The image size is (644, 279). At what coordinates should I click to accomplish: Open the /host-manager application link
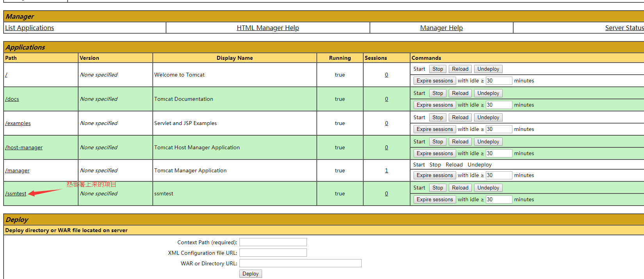pyautogui.click(x=24, y=147)
